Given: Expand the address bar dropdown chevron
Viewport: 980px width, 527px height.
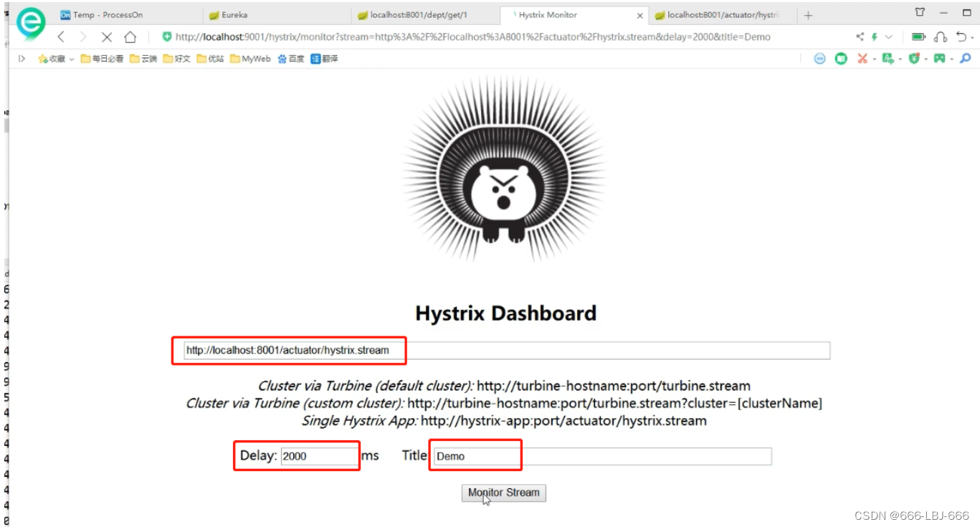Looking at the screenshot, I should tap(889, 37).
